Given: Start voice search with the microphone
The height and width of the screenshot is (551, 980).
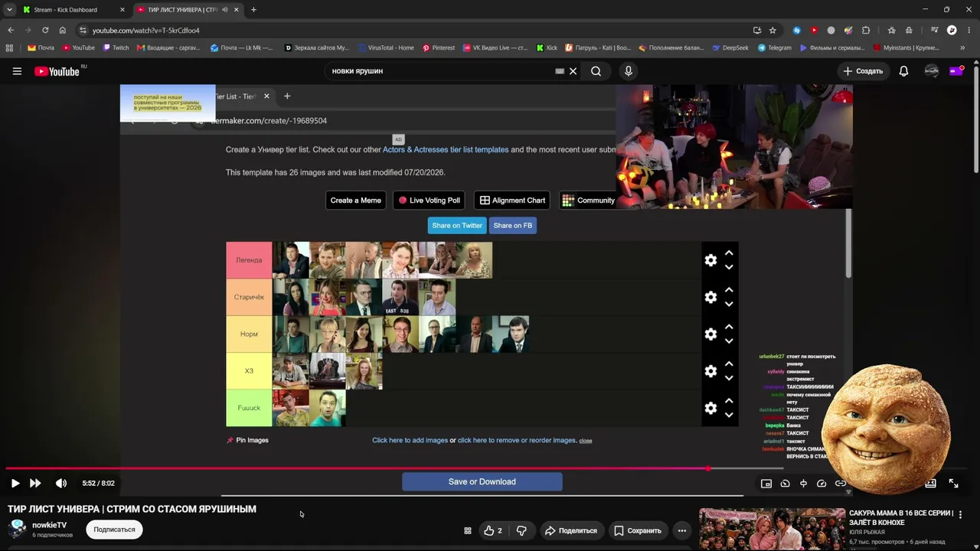Looking at the screenshot, I should (629, 71).
